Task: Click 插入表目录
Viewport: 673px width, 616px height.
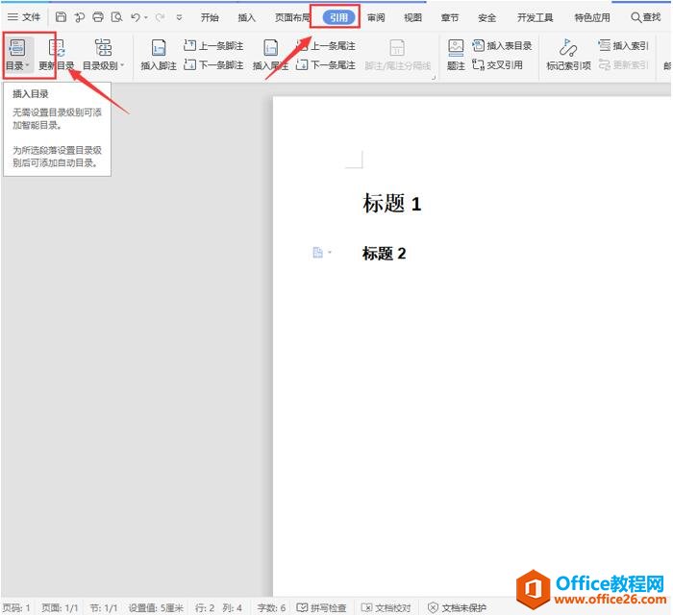Action: coord(502,45)
